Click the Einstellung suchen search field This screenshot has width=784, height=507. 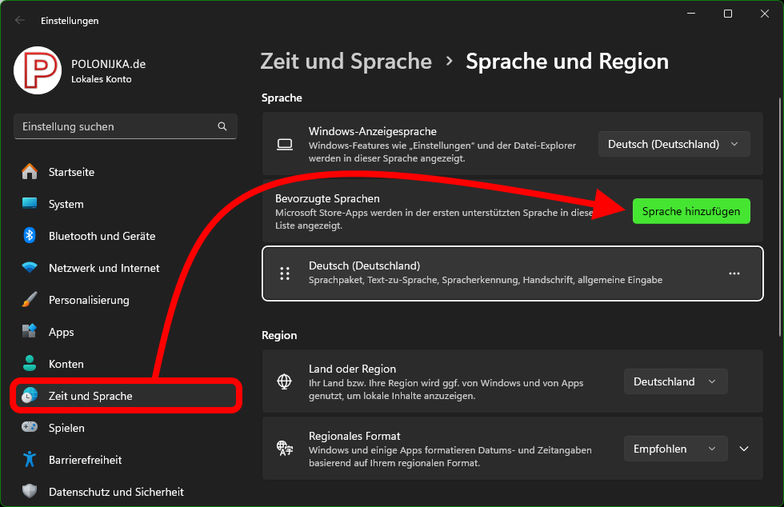point(115,127)
